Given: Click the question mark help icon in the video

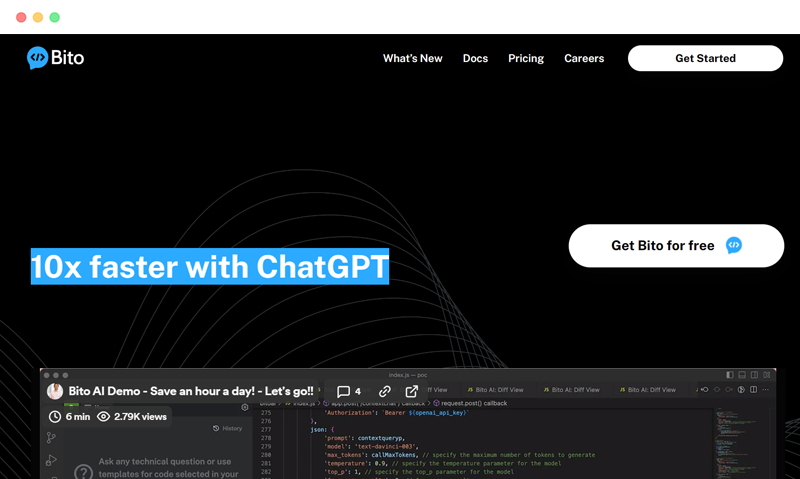Looking at the screenshot, I should pos(83,472).
